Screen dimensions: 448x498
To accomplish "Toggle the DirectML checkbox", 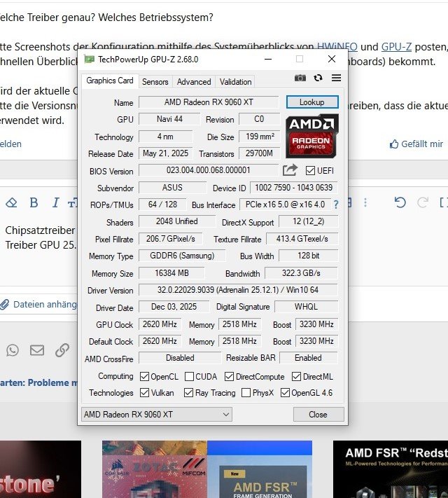I will pyautogui.click(x=296, y=376).
